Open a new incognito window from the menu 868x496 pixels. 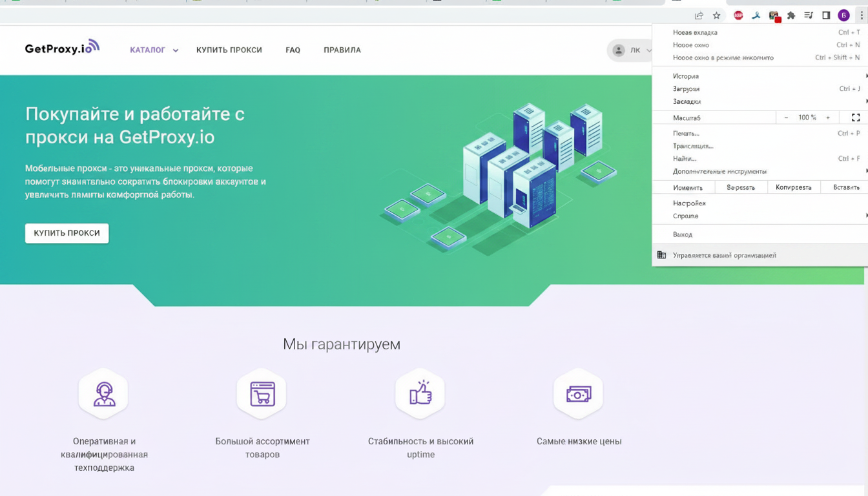(760, 57)
